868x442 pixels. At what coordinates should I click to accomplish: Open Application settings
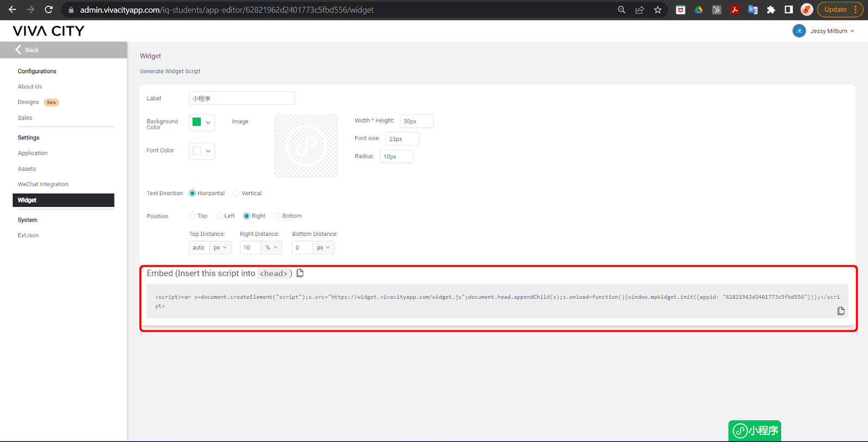pyautogui.click(x=33, y=153)
